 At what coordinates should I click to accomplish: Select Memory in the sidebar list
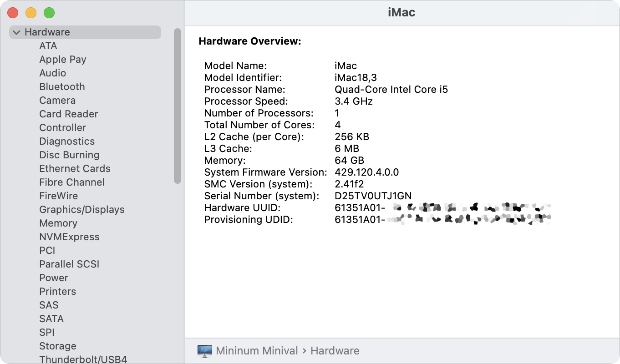(x=58, y=223)
